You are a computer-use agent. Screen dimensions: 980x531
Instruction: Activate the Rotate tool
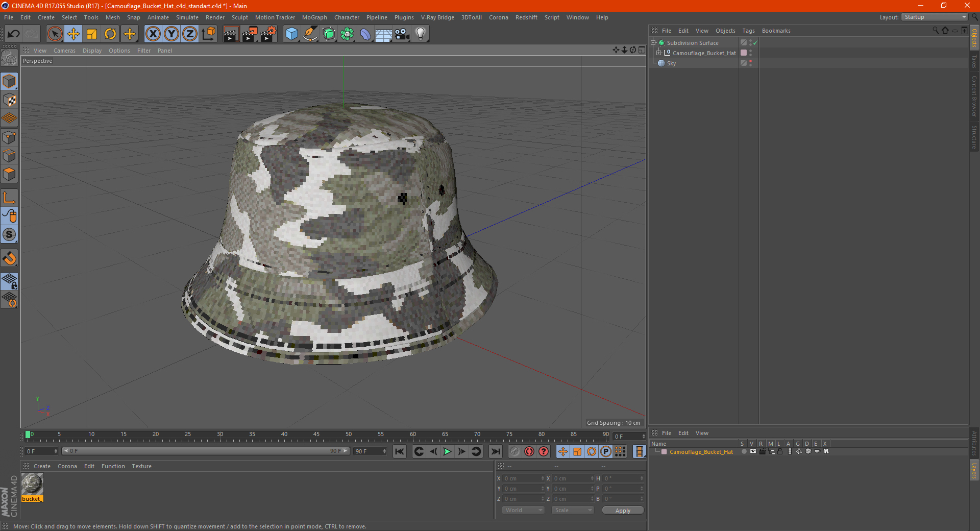pos(110,34)
